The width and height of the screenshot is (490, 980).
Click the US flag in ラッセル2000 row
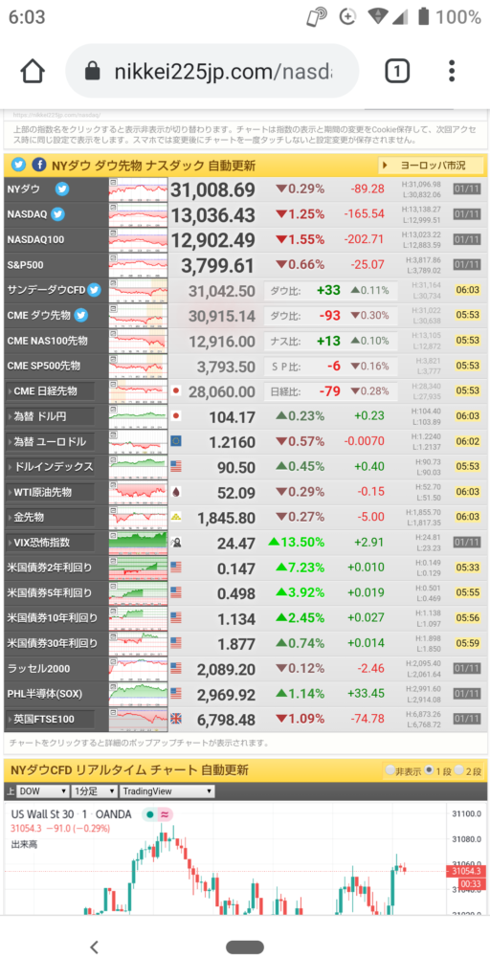point(176,669)
